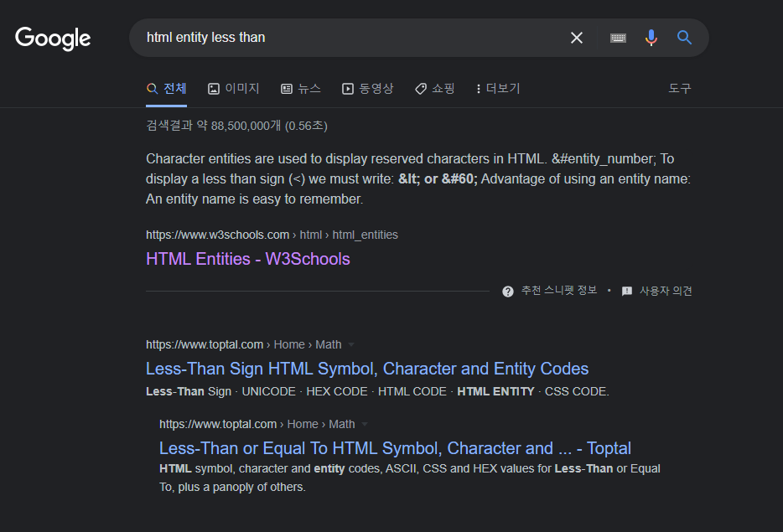
Task: Click the result count text 검색결과 약 88,500,000개
Action: point(236,126)
